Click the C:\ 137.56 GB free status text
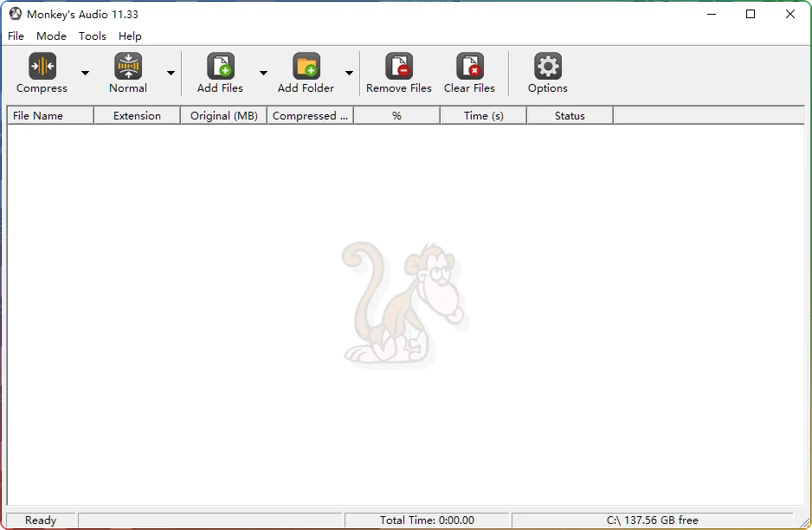The height and width of the screenshot is (530, 812). 653,520
